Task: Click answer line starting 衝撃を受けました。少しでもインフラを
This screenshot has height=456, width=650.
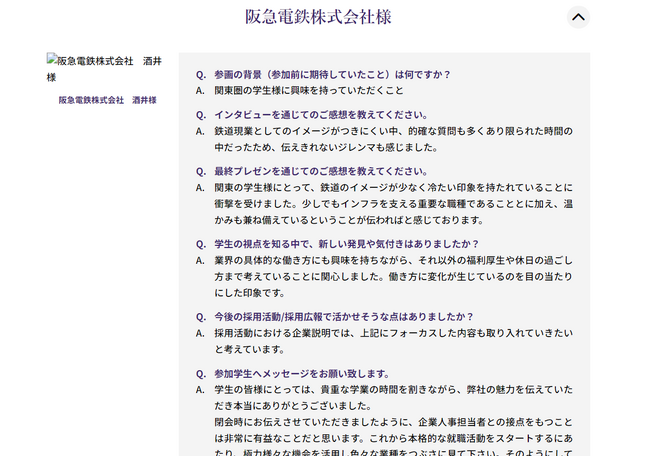Action: [393, 204]
